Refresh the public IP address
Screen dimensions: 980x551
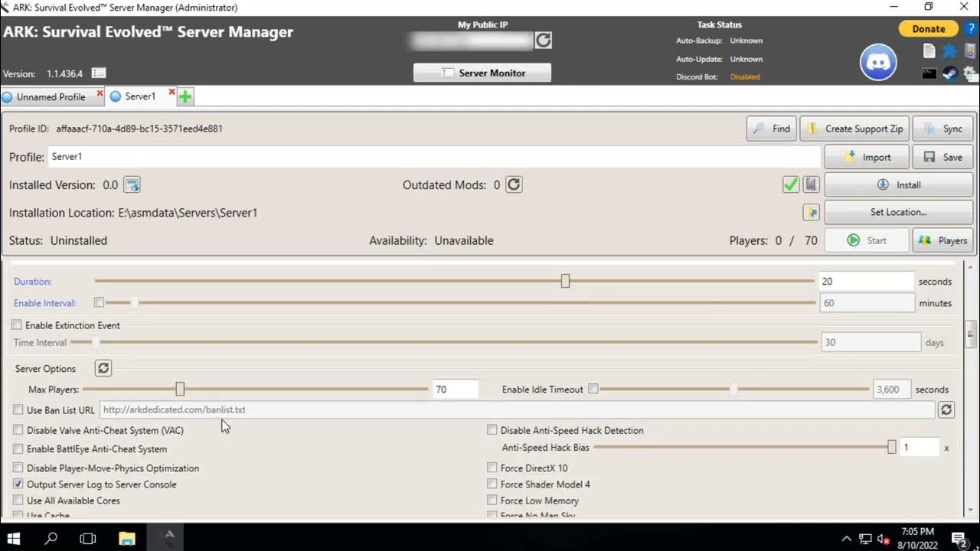(544, 41)
